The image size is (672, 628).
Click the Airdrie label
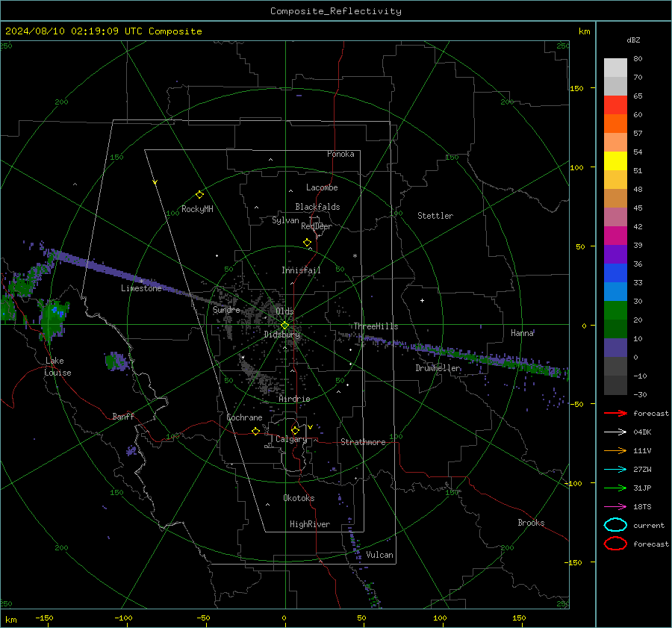click(x=294, y=399)
